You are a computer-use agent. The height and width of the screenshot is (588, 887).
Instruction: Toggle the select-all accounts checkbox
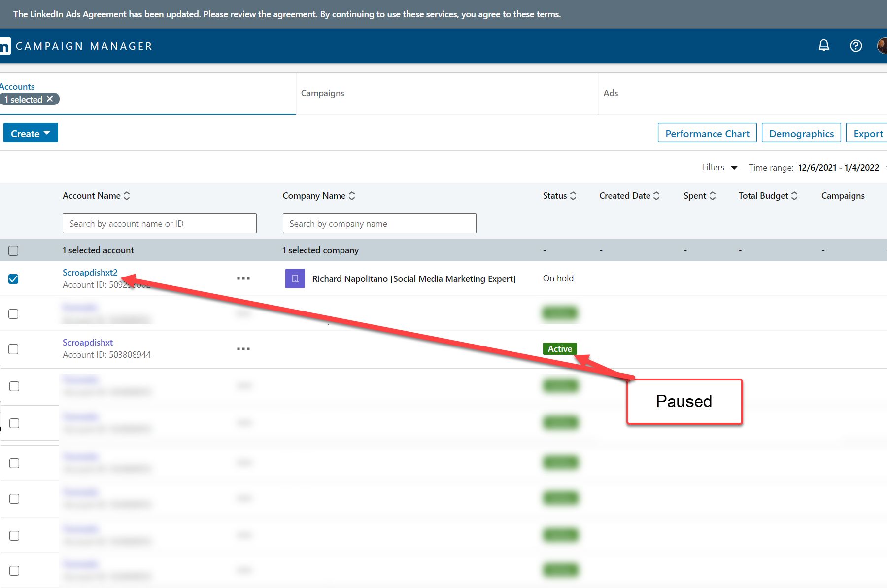13,251
